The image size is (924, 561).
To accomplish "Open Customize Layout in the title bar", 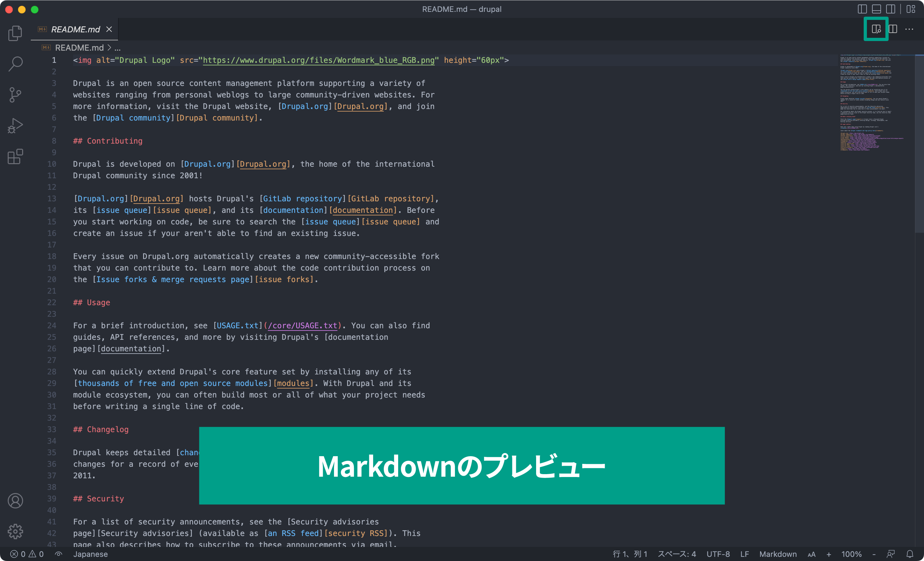I will (x=911, y=9).
